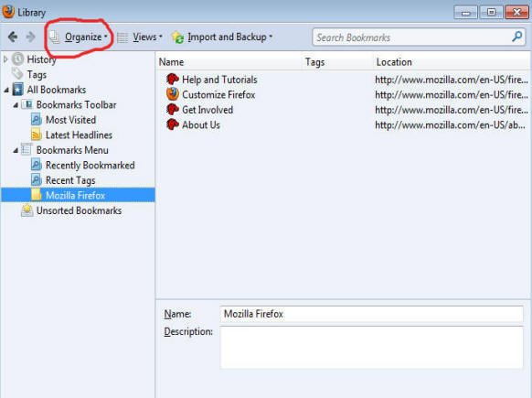Select the History clock icon

click(x=17, y=59)
